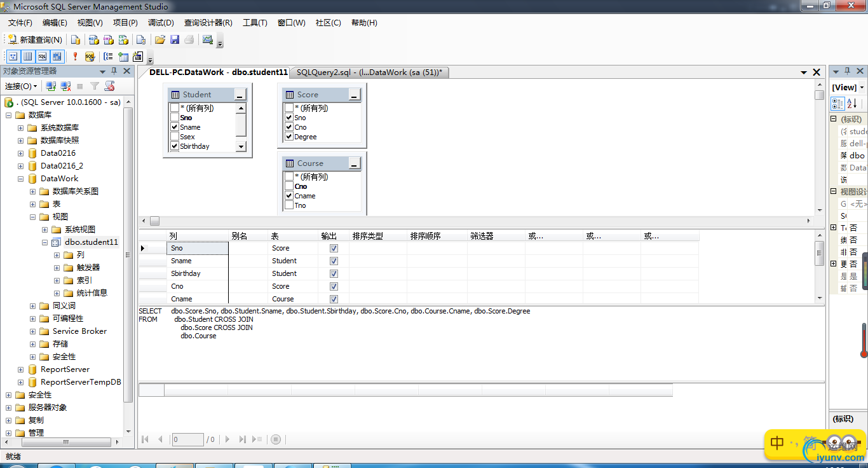Open an Analysis Services DMX query
The image size is (868, 468).
pos(107,40)
